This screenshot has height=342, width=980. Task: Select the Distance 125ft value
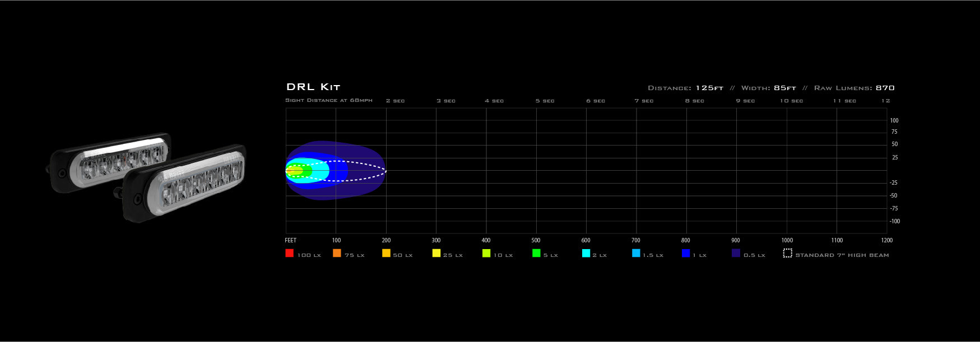pyautogui.click(x=709, y=88)
